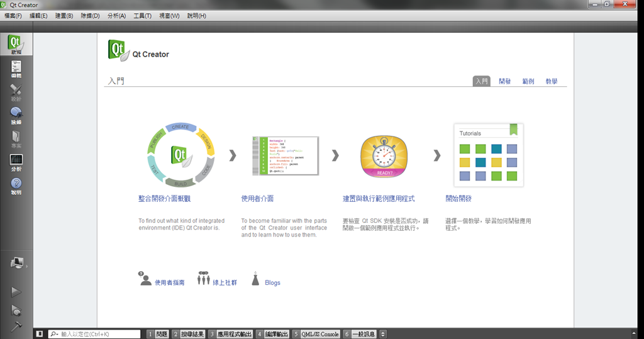The height and width of the screenshot is (339, 644).
Task: Open the 編輯(E) menu
Action: [38, 16]
